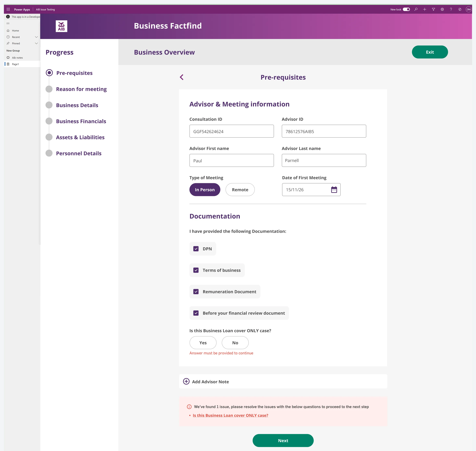Select In Person meeting type
476x451 pixels.
click(205, 190)
